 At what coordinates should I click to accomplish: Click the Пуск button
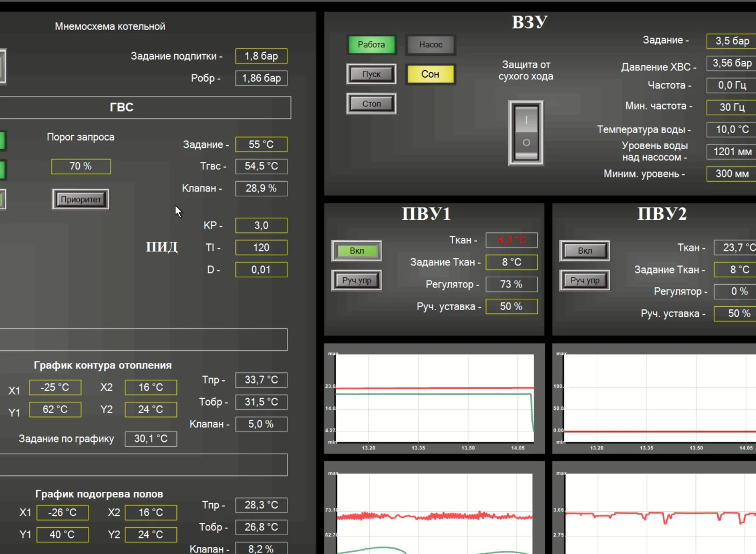(x=372, y=74)
